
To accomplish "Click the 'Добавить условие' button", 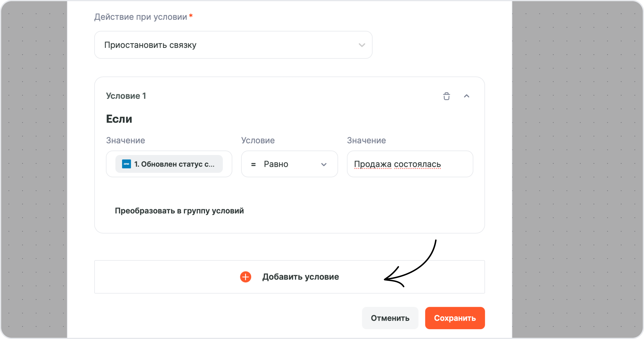I will [289, 277].
